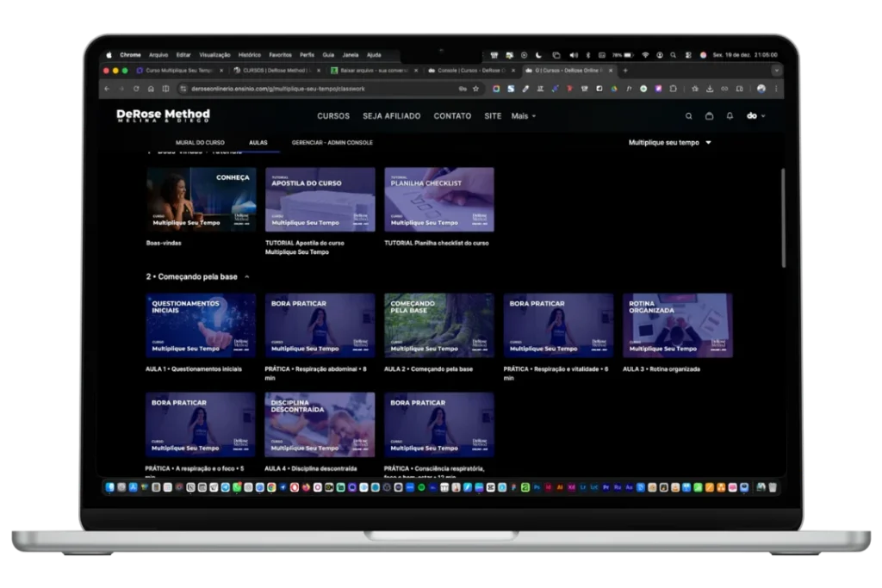Close the 'Baixar arquivo' browser tab
The height and width of the screenshot is (588, 882).
(x=416, y=71)
